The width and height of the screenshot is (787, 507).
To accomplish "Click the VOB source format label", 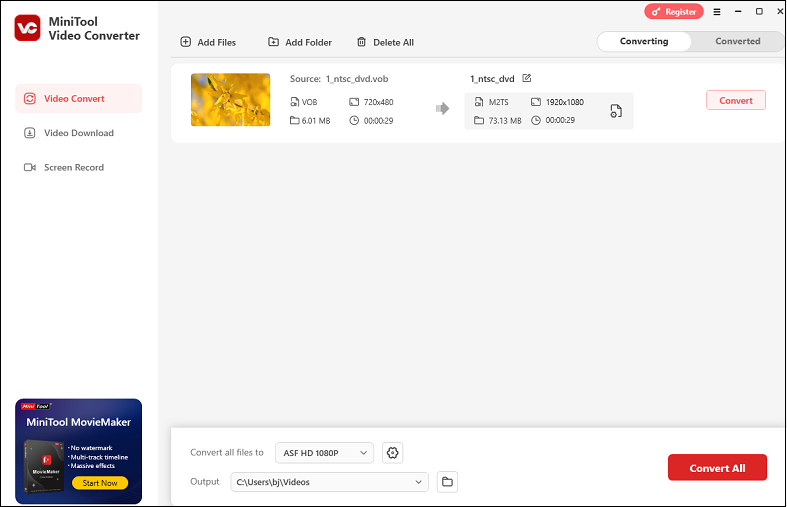I will click(309, 102).
